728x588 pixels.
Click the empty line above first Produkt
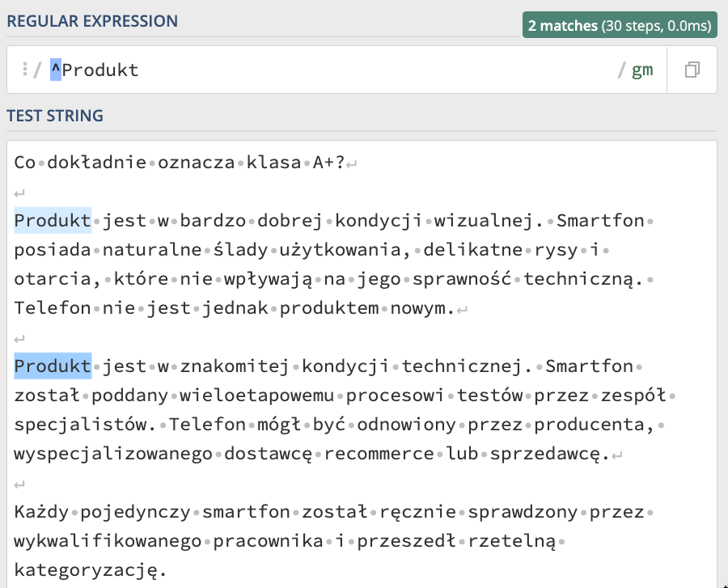point(19,192)
